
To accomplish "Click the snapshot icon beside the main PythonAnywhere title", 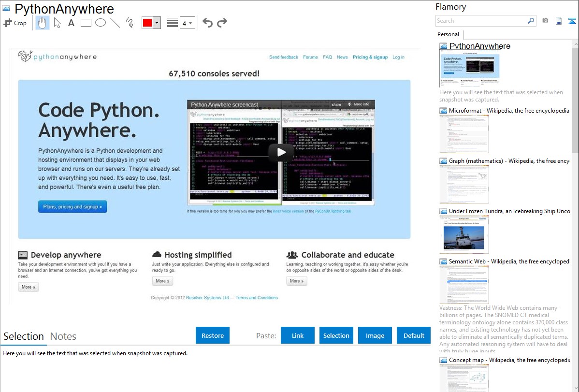I will pyautogui.click(x=6, y=8).
